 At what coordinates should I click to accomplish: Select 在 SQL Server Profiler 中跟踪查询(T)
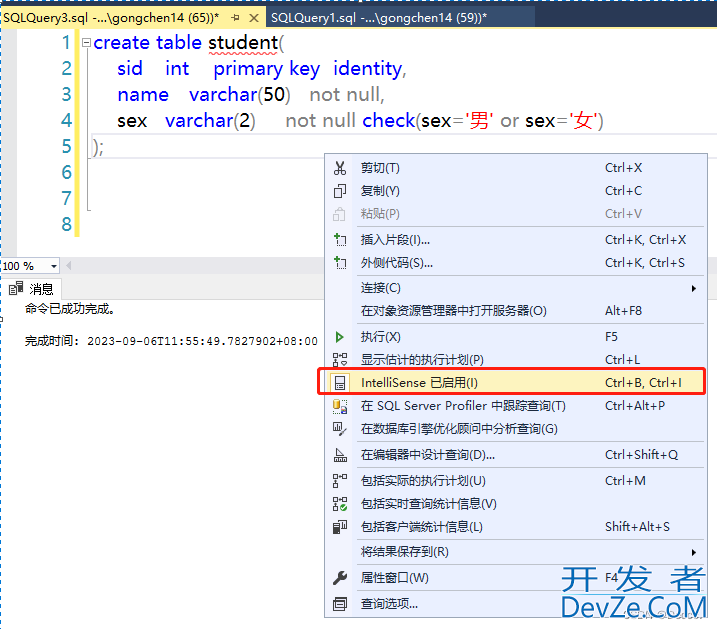516,406
